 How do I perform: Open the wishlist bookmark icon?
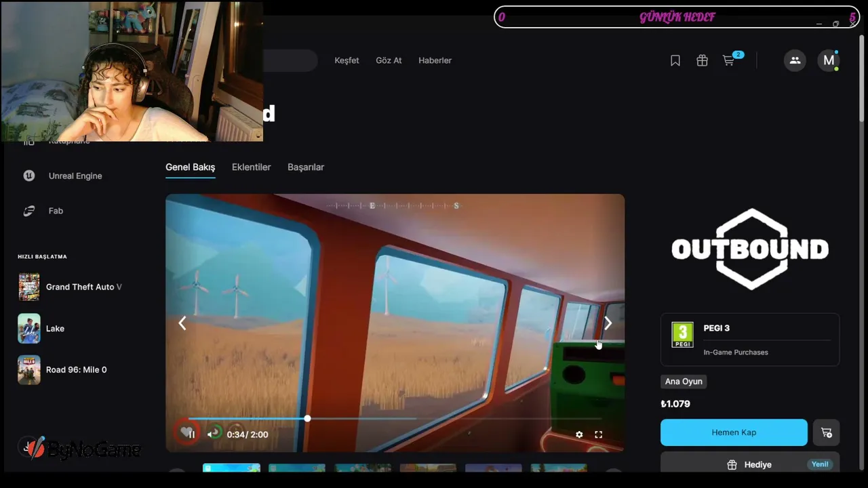[x=675, y=61]
